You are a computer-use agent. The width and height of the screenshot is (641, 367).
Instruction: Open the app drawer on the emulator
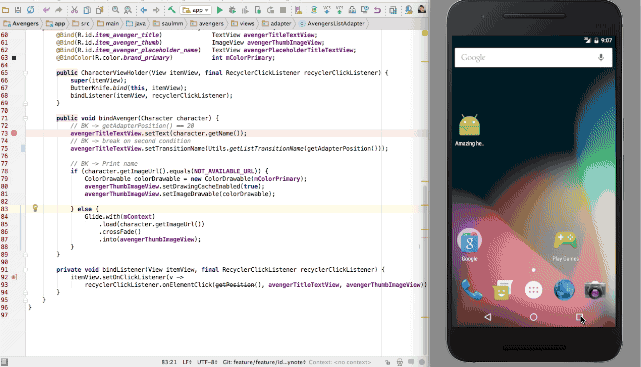click(x=533, y=290)
